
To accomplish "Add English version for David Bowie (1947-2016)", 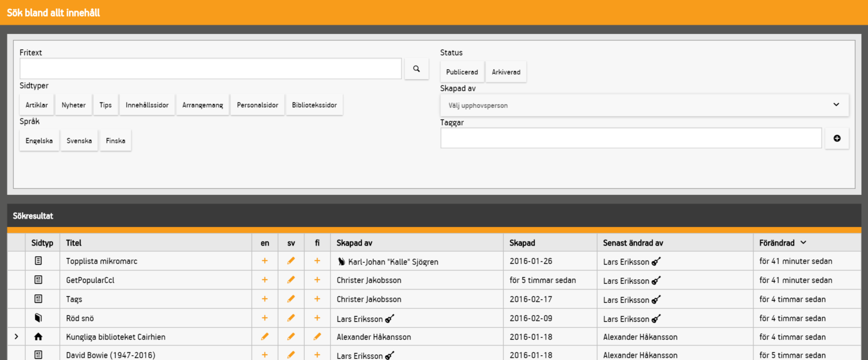I will coord(265,355).
